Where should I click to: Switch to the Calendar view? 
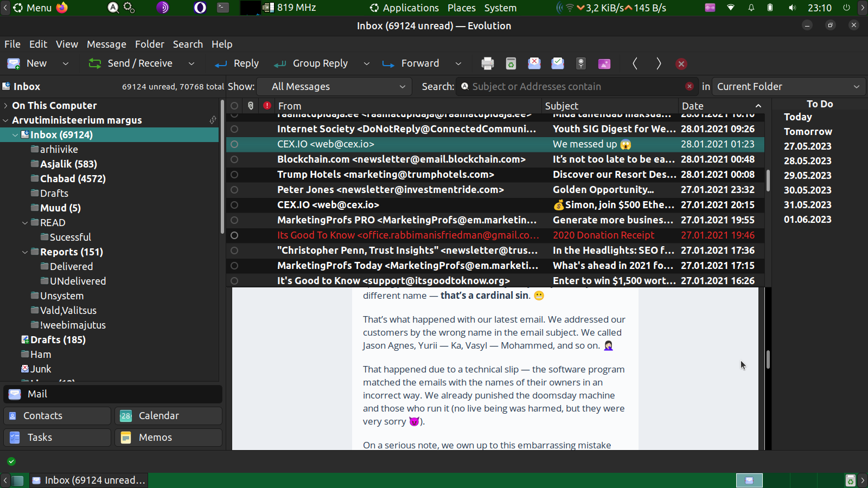pyautogui.click(x=168, y=416)
